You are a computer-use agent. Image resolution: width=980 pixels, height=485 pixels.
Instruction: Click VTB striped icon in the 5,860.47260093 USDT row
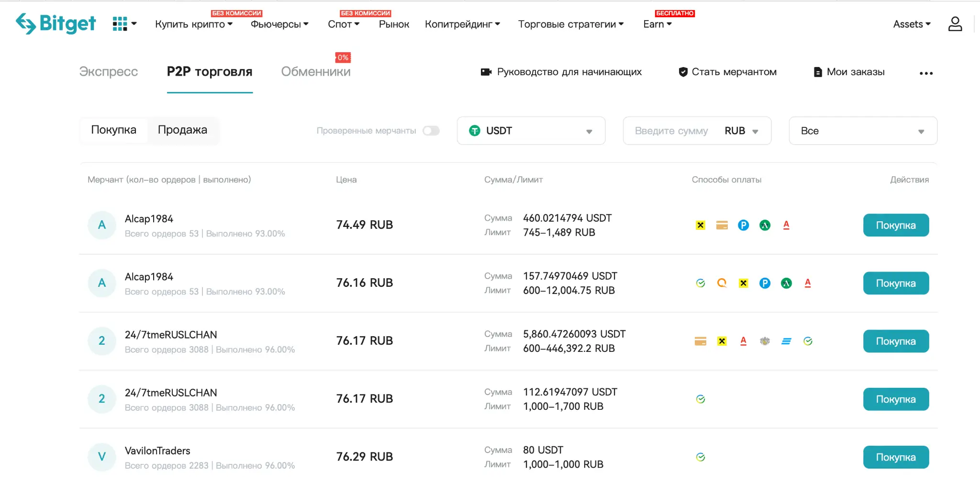coord(786,341)
